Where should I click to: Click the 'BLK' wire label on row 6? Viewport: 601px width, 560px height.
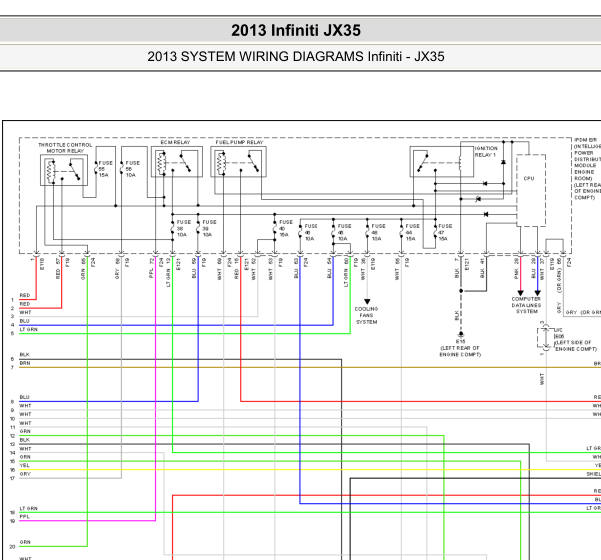coord(25,355)
